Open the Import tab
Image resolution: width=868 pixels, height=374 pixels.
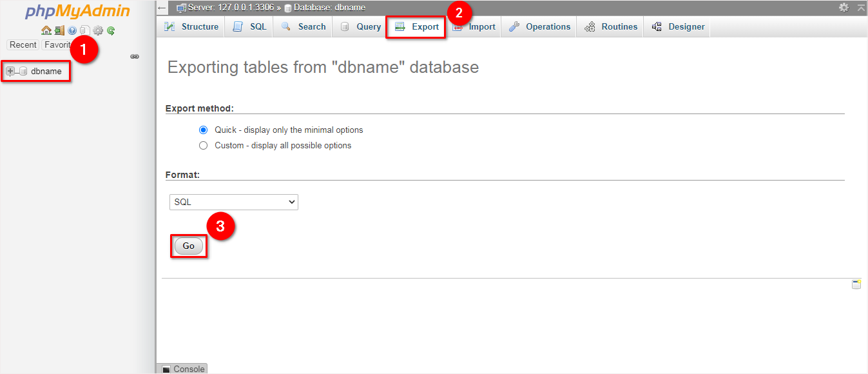474,26
